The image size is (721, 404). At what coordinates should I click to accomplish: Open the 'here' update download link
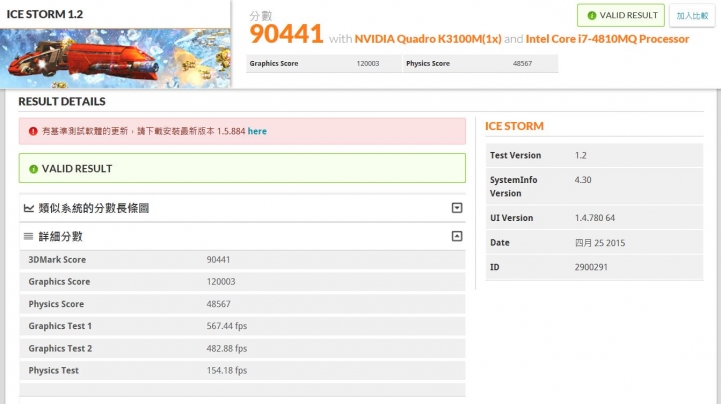point(257,131)
